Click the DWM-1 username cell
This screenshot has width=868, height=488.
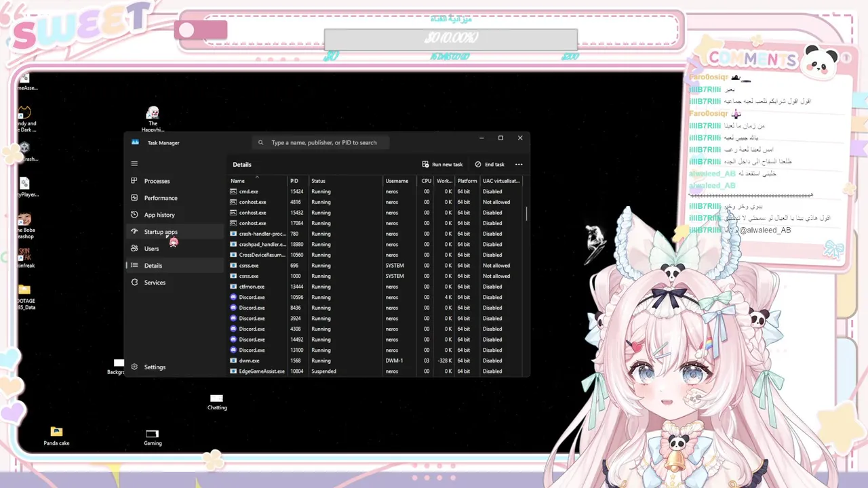coord(394,361)
